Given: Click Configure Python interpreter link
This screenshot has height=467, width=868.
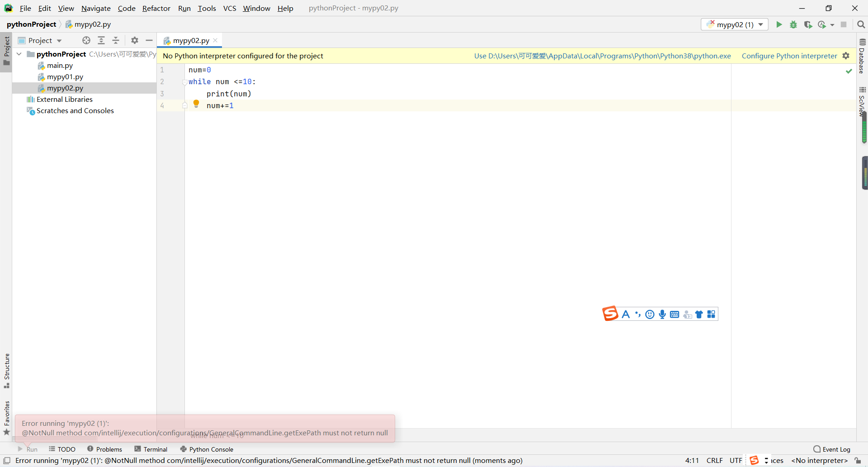Looking at the screenshot, I should click(x=789, y=56).
